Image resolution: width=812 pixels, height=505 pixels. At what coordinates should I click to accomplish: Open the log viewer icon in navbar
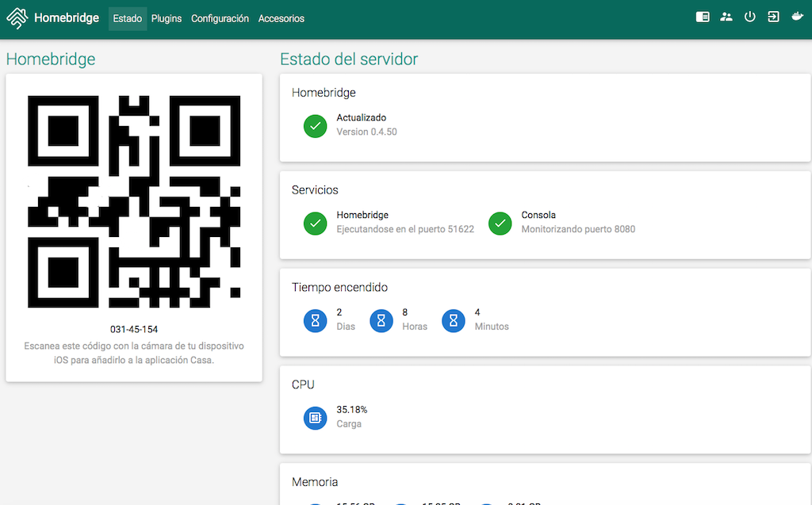tap(703, 17)
